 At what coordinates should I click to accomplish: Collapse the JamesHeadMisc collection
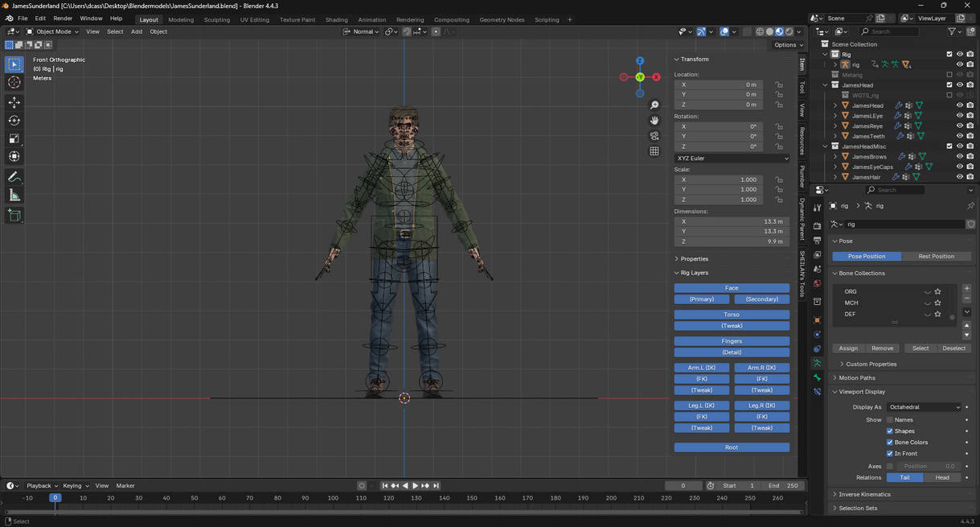click(825, 146)
